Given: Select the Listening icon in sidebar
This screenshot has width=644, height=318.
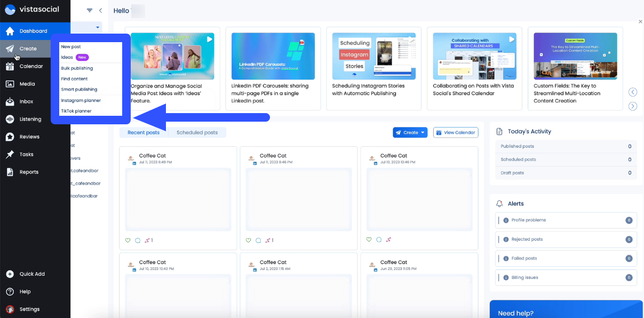Looking at the screenshot, I should tap(10, 119).
